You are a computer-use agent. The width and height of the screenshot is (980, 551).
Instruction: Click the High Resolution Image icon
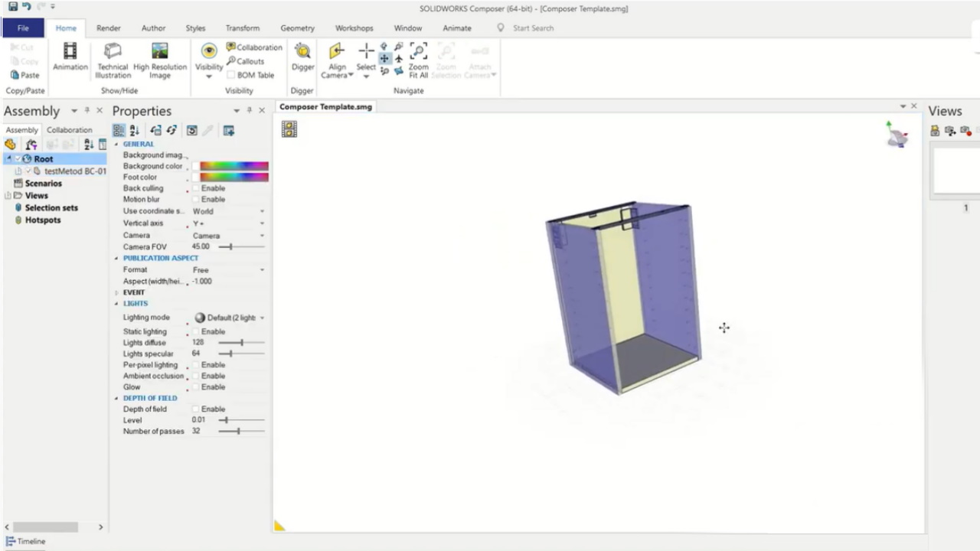(x=159, y=52)
